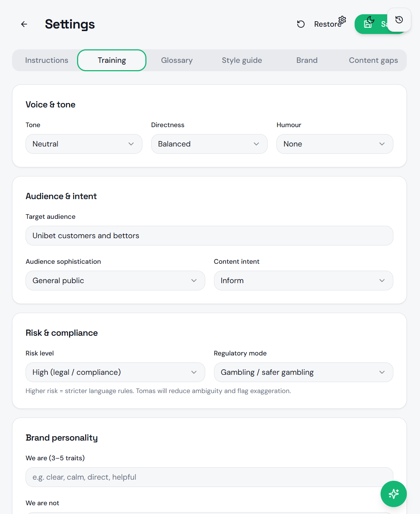Switch to the Instructions tab
Screen dimensions: 420x514
click(x=47, y=60)
